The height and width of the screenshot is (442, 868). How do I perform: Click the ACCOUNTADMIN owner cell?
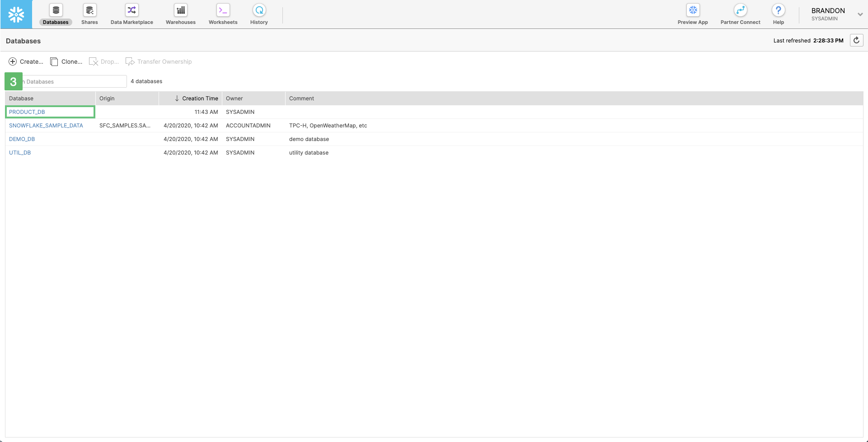pos(248,126)
